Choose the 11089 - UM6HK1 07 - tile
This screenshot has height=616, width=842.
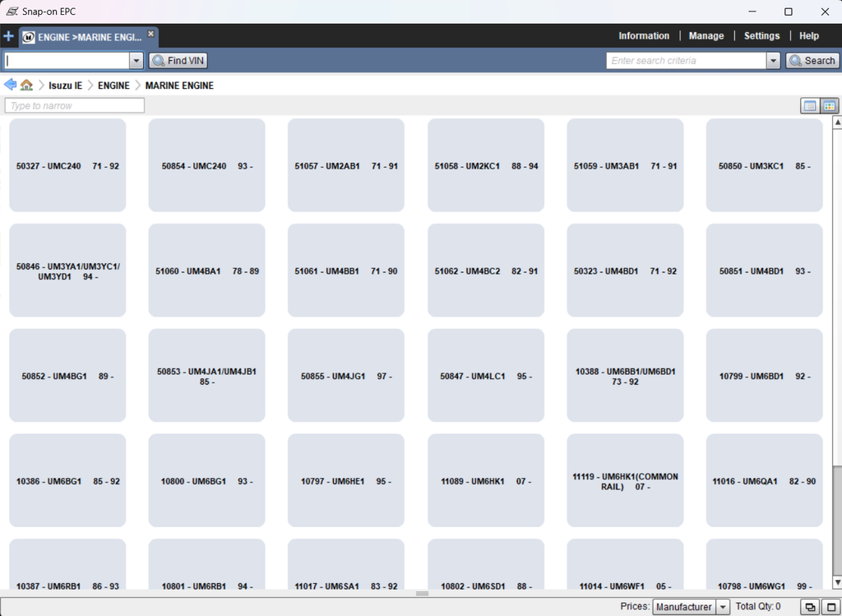[x=486, y=480]
